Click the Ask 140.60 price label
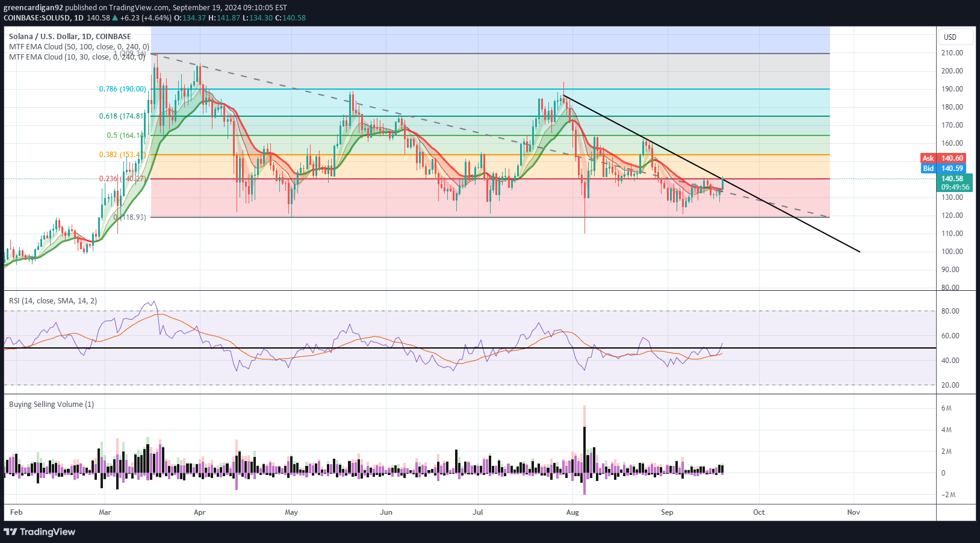The width and height of the screenshot is (980, 543). [x=944, y=158]
